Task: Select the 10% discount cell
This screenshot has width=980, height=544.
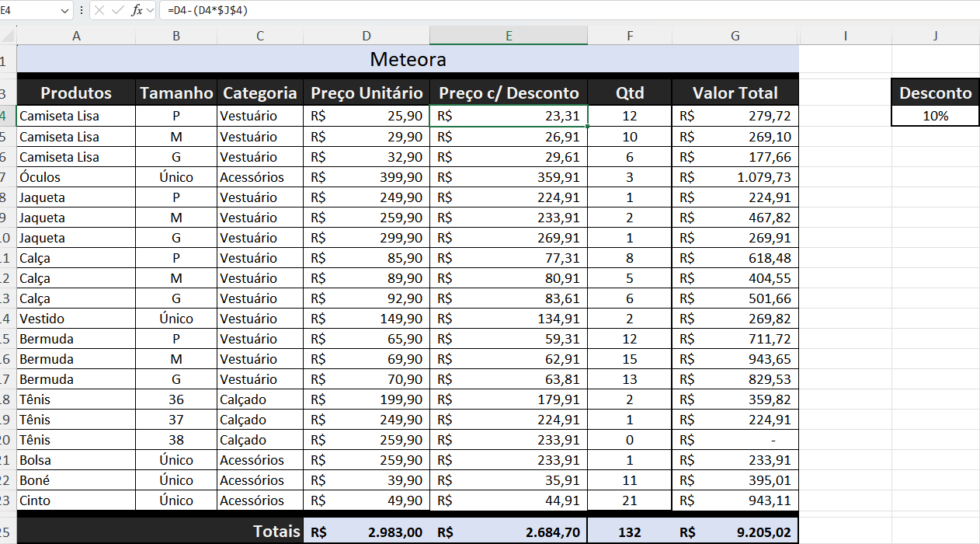Action: point(936,117)
